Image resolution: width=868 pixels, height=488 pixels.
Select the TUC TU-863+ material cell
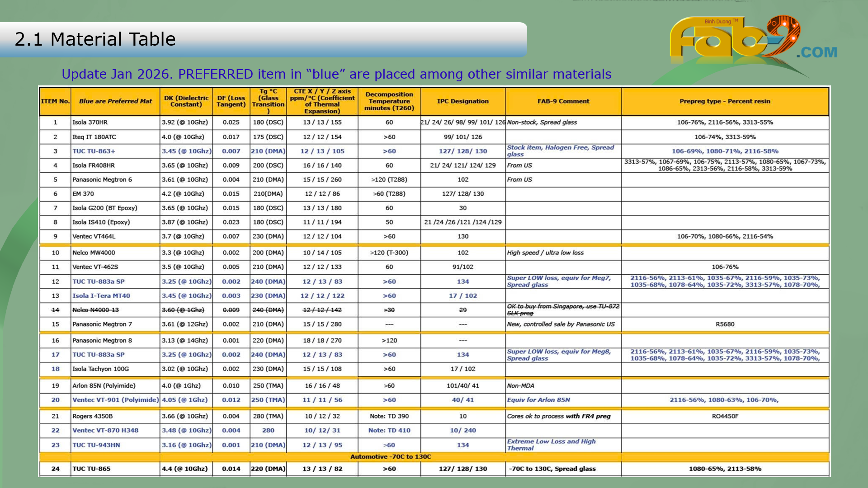coord(94,151)
